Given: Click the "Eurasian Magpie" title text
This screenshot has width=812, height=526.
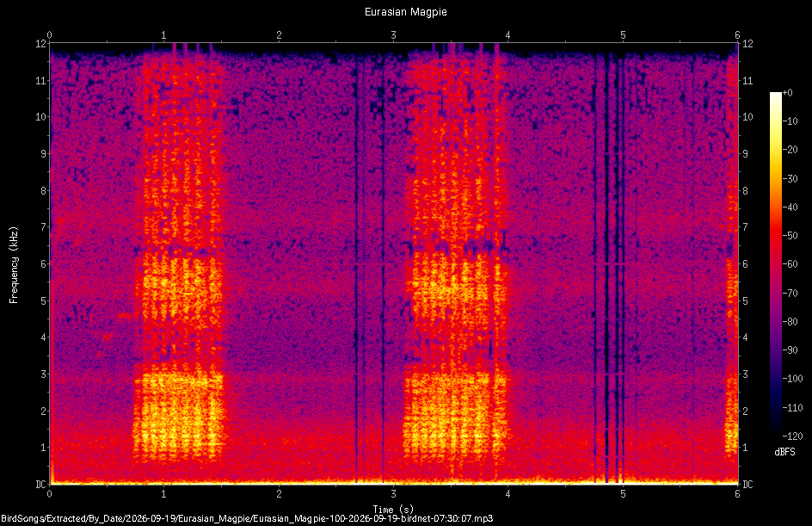Looking at the screenshot, I should pos(405,11).
